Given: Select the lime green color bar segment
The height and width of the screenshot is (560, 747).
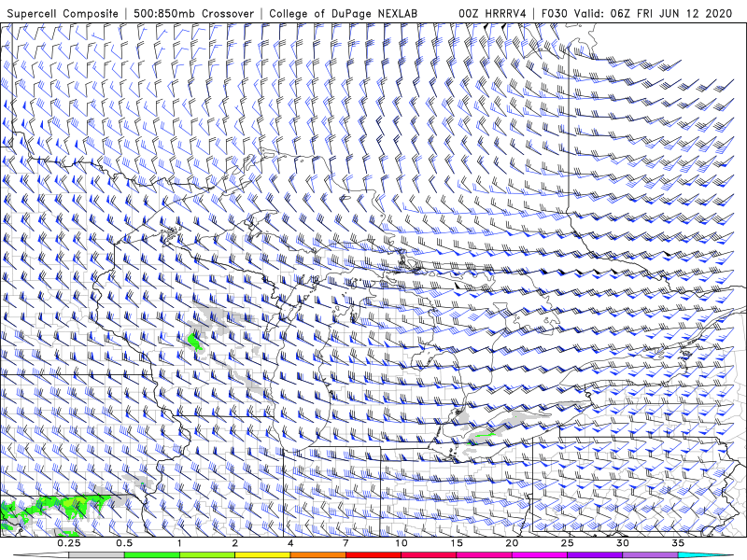Looking at the screenshot, I should [x=207, y=555].
